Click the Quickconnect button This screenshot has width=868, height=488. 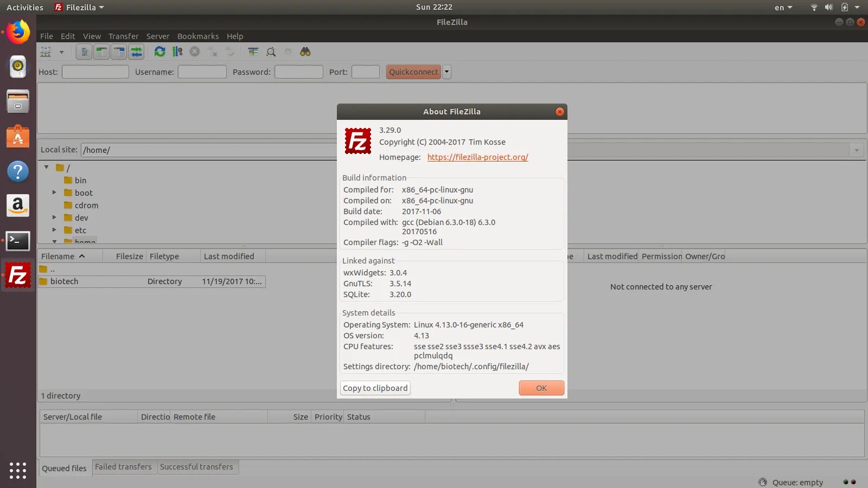413,72
